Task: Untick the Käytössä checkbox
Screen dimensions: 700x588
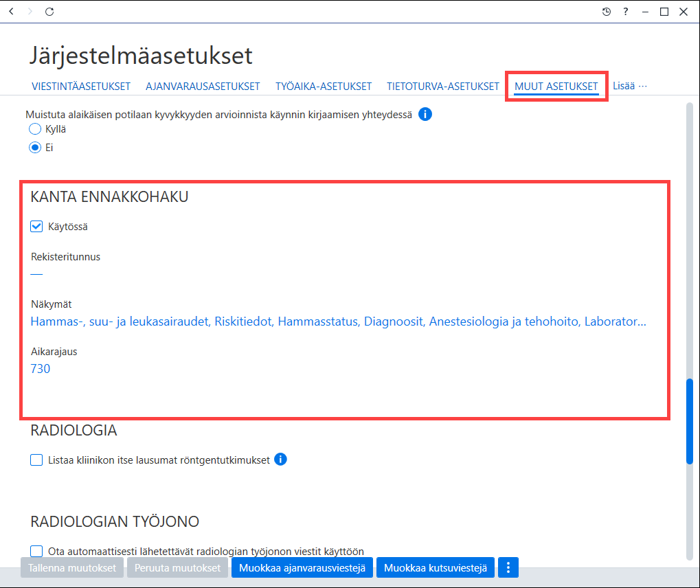Action: click(x=36, y=227)
